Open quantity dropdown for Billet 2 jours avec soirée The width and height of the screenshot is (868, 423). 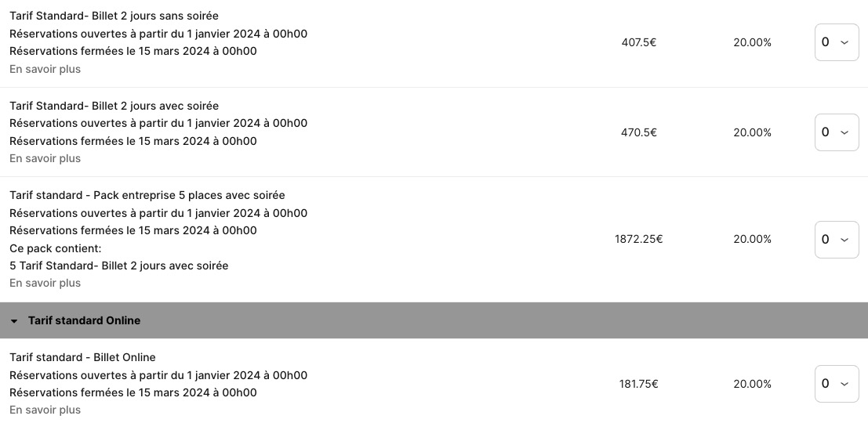(x=836, y=132)
